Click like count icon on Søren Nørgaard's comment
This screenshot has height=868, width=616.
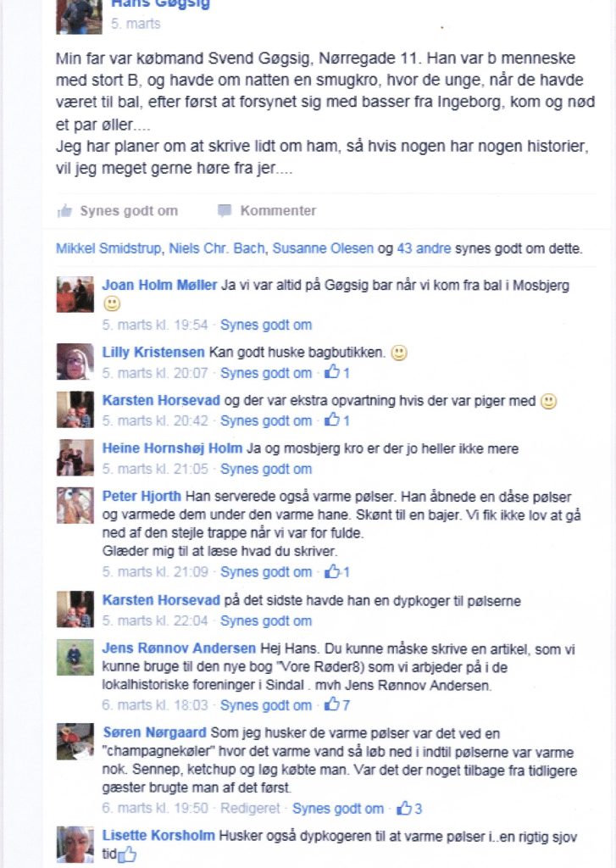404,808
